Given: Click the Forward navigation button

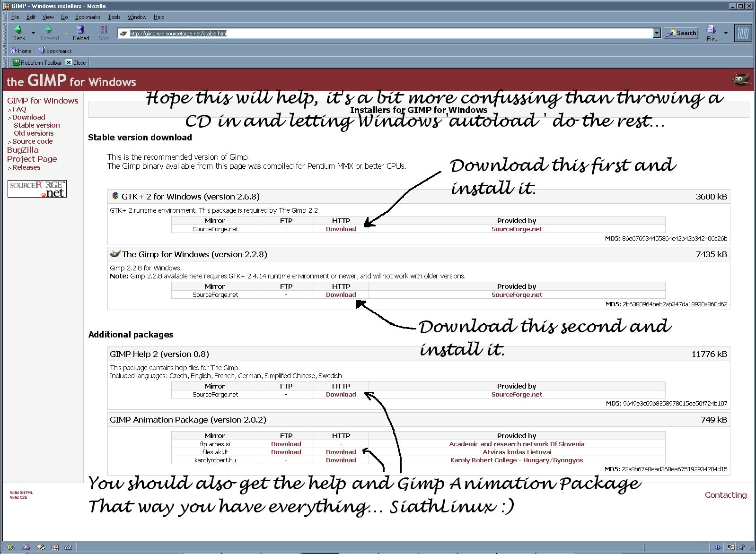Looking at the screenshot, I should [49, 33].
